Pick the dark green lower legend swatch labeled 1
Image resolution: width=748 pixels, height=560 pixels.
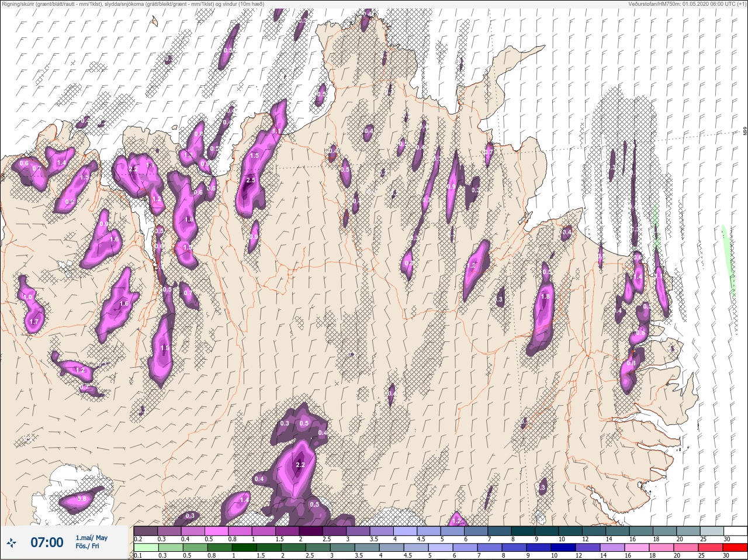243,547
